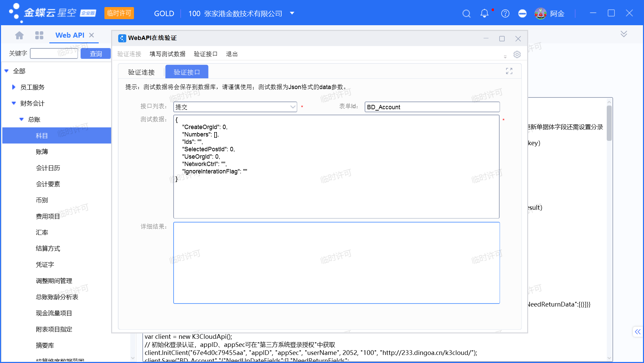Viewport: 644px width, 363px height.
Task: Click the user avatar for 阿金
Action: (541, 13)
